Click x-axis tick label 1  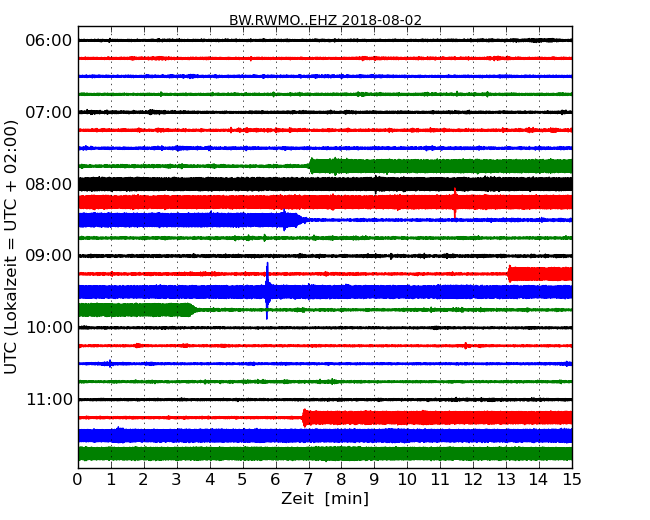111,480
